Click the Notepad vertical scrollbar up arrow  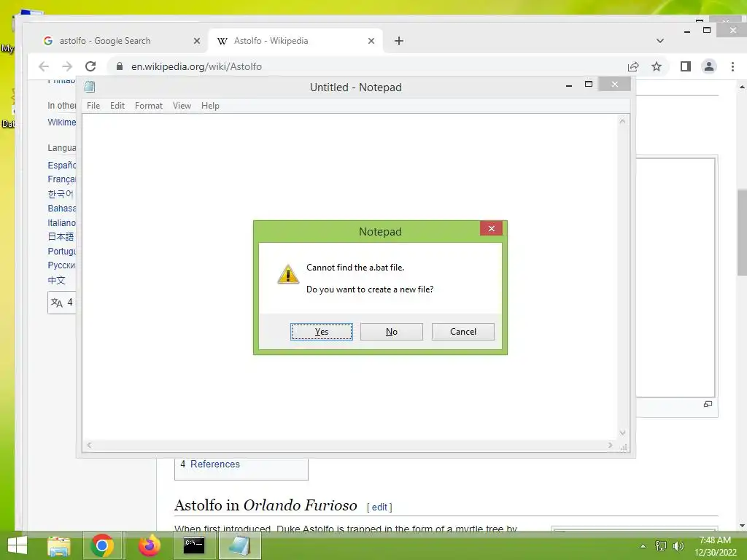(622, 121)
